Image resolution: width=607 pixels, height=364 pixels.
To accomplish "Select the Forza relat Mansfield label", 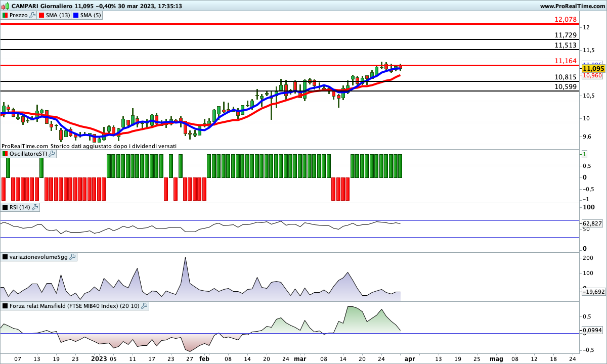I will [x=75, y=306].
